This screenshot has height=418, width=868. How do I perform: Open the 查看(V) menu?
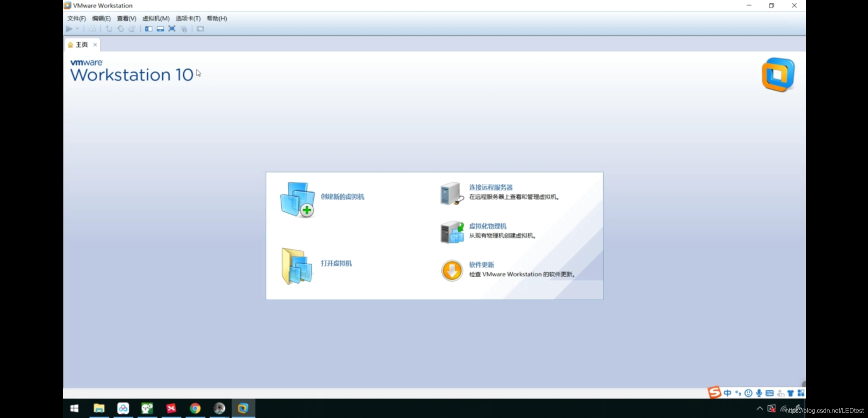point(126,18)
